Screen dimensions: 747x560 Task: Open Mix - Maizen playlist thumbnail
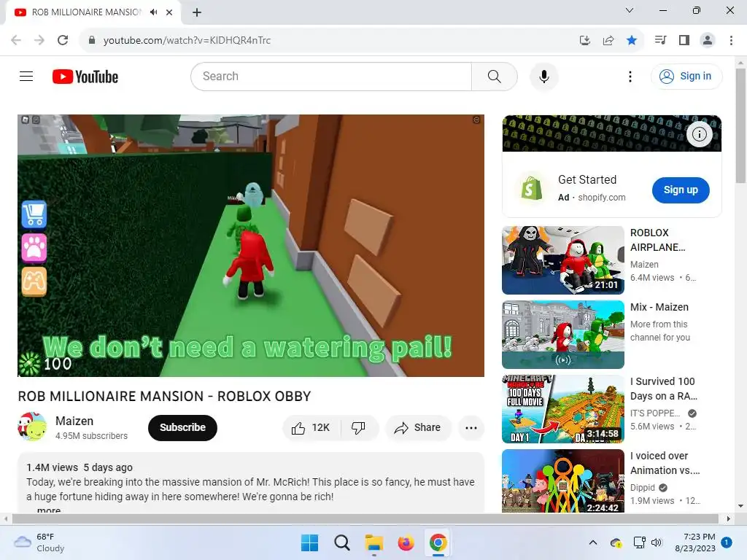click(x=563, y=334)
